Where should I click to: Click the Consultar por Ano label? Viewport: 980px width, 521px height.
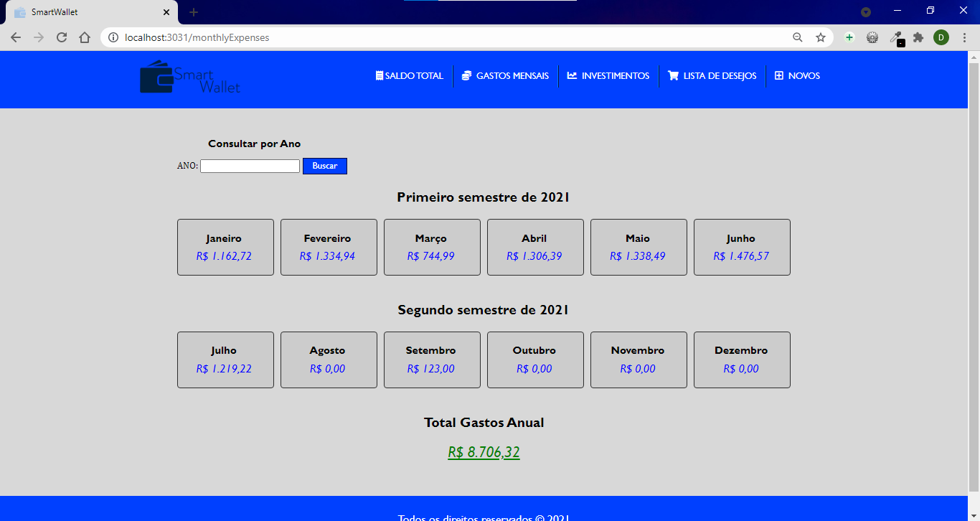click(x=254, y=144)
